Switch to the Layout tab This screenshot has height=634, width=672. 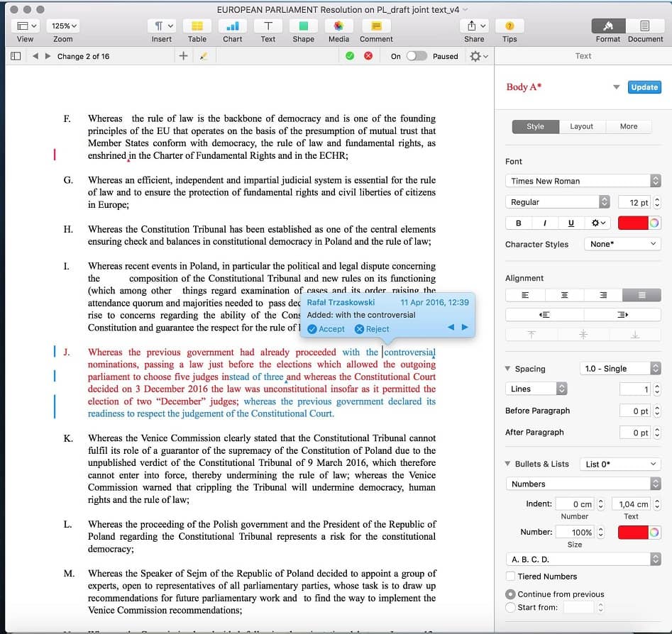(581, 126)
